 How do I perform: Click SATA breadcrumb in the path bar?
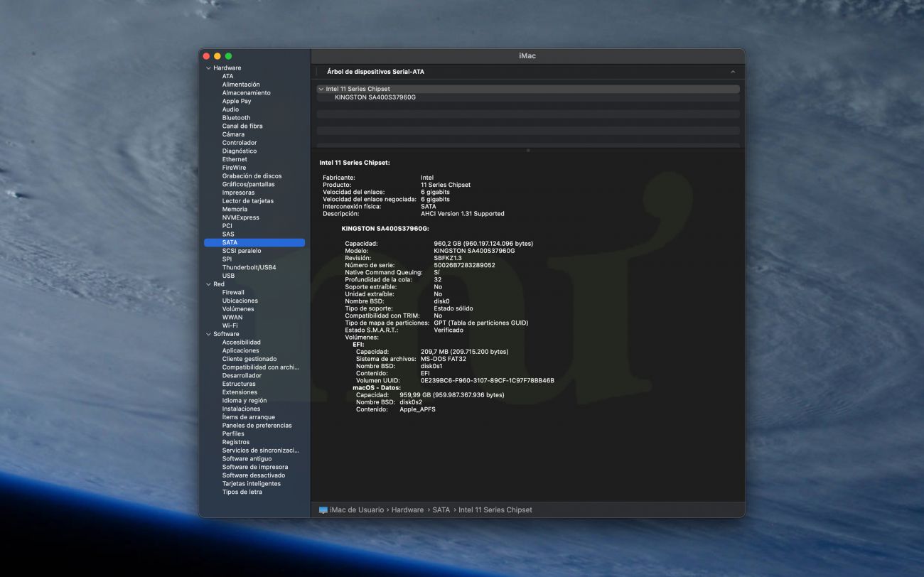pos(441,510)
